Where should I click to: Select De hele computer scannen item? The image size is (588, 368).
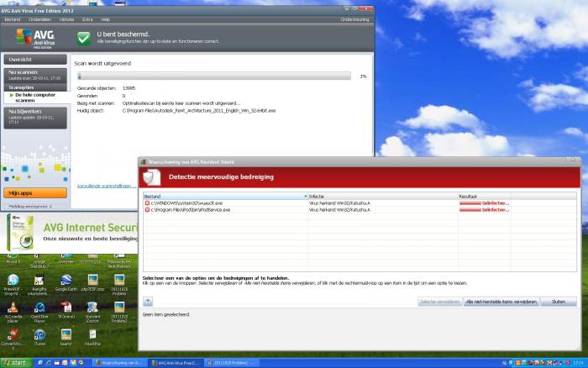pyautogui.click(x=35, y=97)
